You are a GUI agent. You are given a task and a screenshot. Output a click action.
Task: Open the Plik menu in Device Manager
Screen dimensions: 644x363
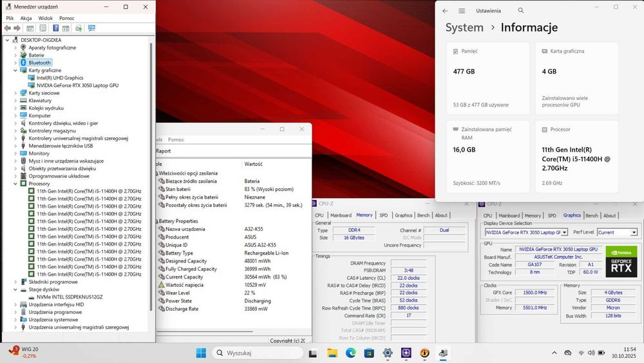[10, 18]
